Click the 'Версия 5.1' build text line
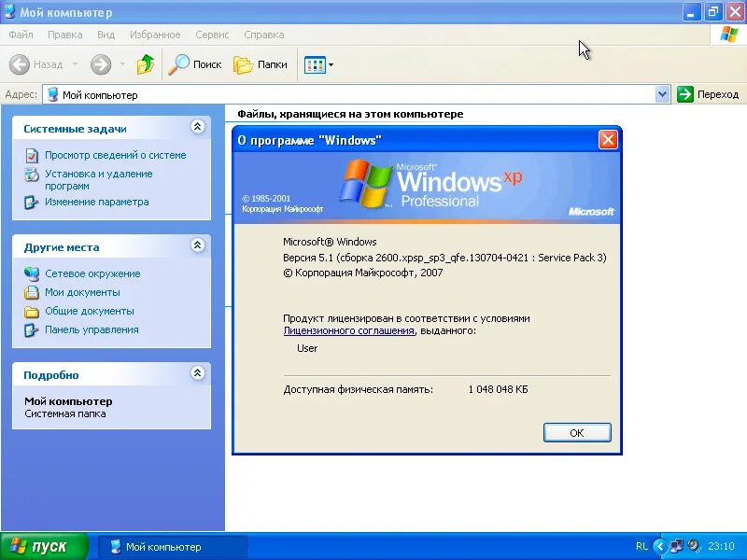This screenshot has height=560, width=747. click(444, 258)
